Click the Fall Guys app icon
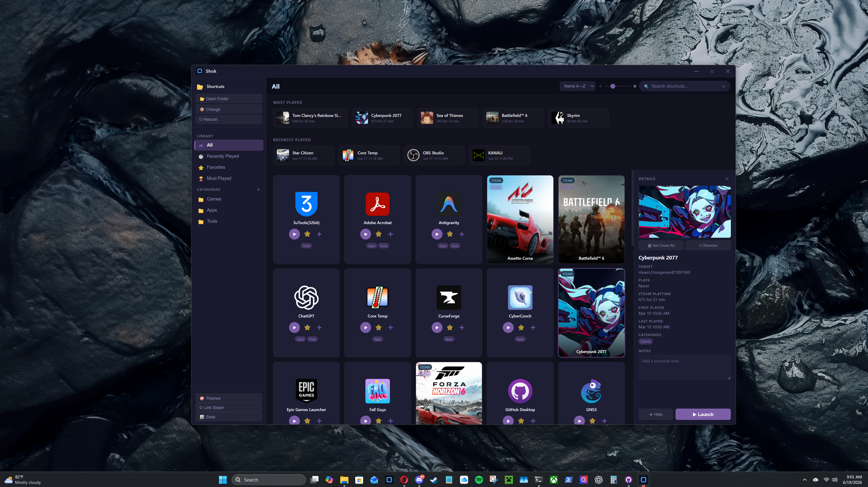The height and width of the screenshot is (487, 868). (x=377, y=391)
